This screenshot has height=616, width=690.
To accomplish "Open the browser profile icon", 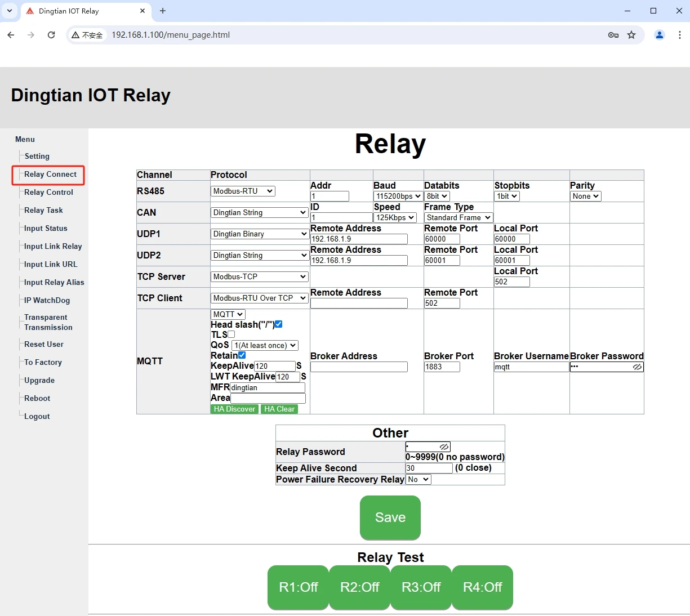I will click(659, 35).
